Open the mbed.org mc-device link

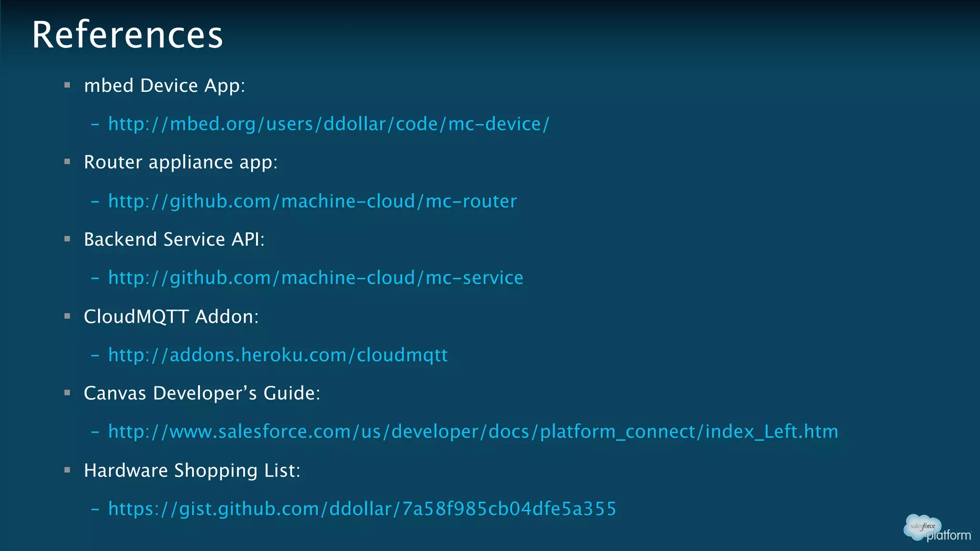coord(329,124)
